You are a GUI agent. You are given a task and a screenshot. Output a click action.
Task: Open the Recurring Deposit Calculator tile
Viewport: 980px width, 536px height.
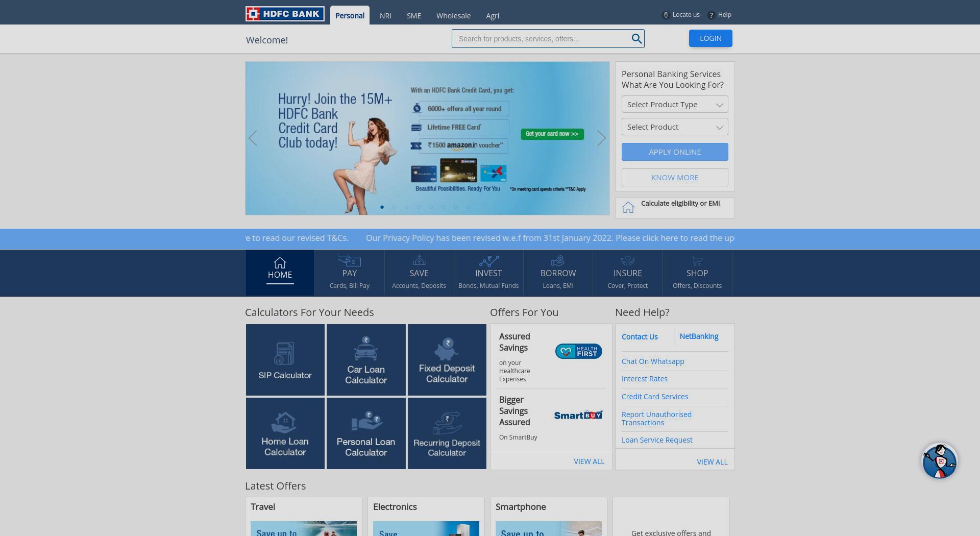pyautogui.click(x=447, y=433)
